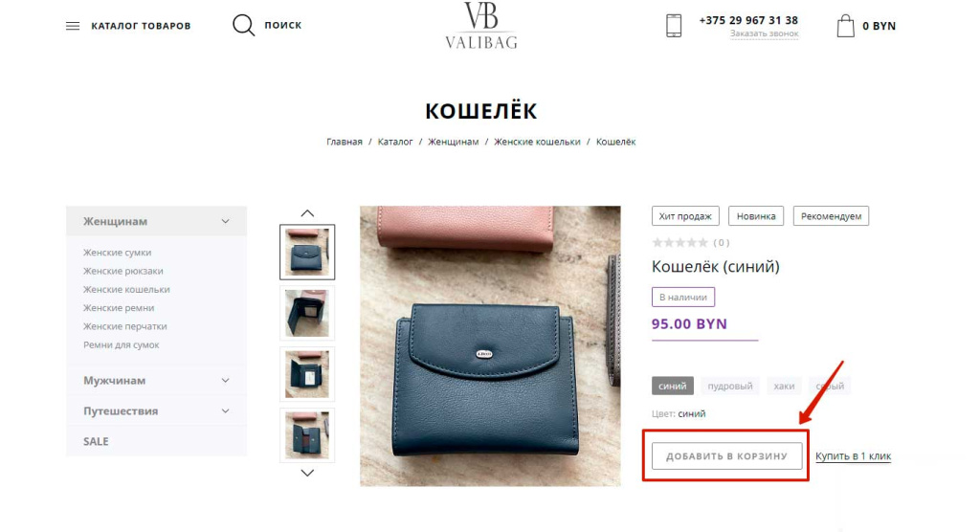Click the Купить в 1 клик link

click(x=853, y=455)
